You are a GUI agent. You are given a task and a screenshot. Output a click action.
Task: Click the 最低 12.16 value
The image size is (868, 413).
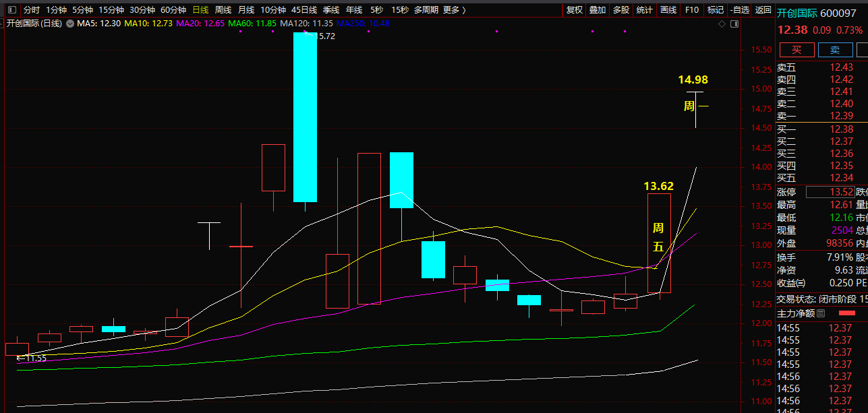pyautogui.click(x=840, y=218)
